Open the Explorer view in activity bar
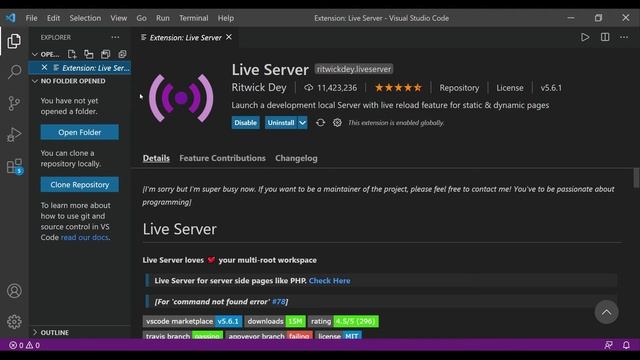 click(x=14, y=41)
